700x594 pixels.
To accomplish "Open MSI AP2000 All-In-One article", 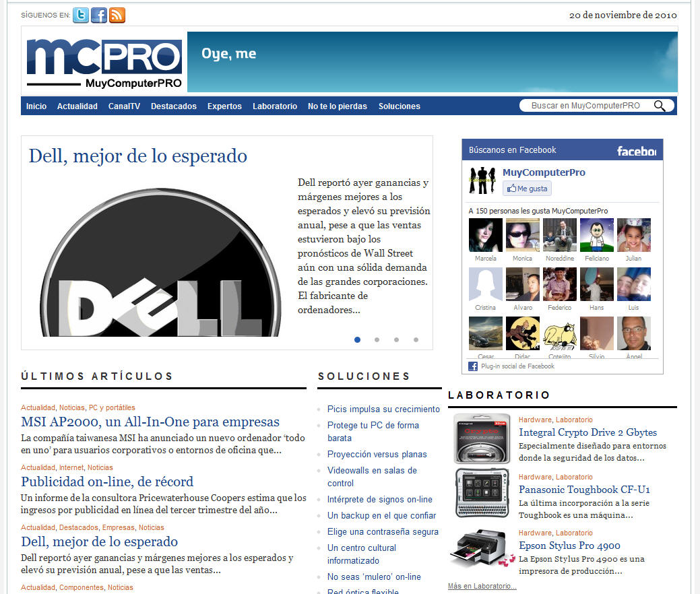I will 150,422.
